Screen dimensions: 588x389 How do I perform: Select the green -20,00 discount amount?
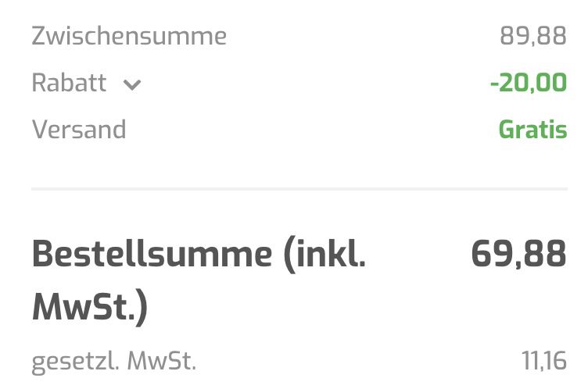point(529,83)
